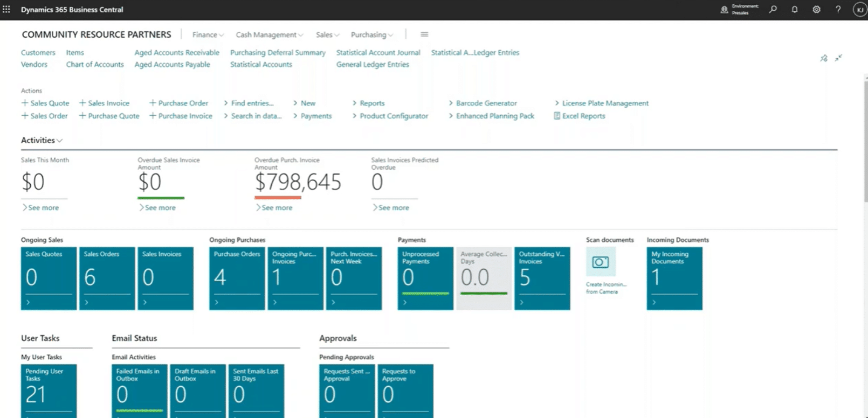868x418 pixels.
Task: Open the KJ user account avatar
Action: (x=860, y=10)
